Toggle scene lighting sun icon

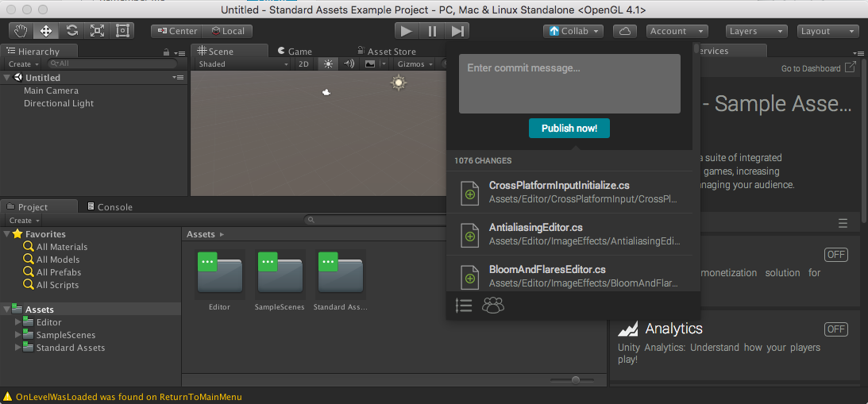coord(329,64)
